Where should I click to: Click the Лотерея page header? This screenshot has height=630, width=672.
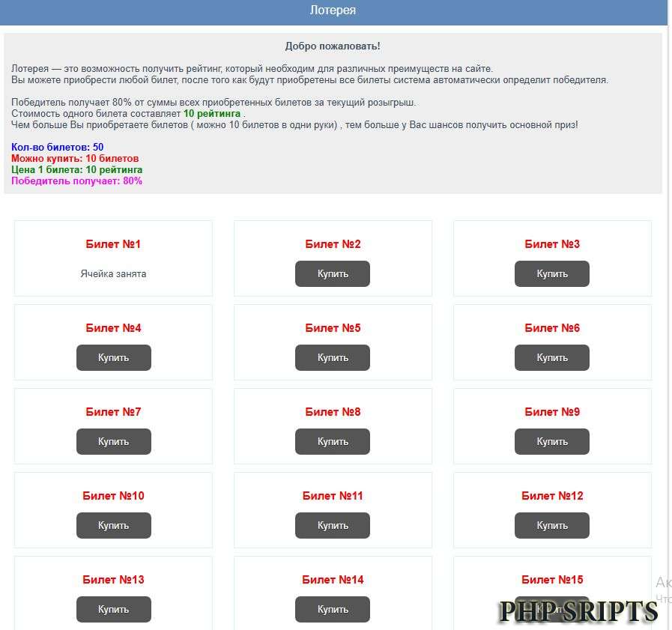(x=333, y=10)
